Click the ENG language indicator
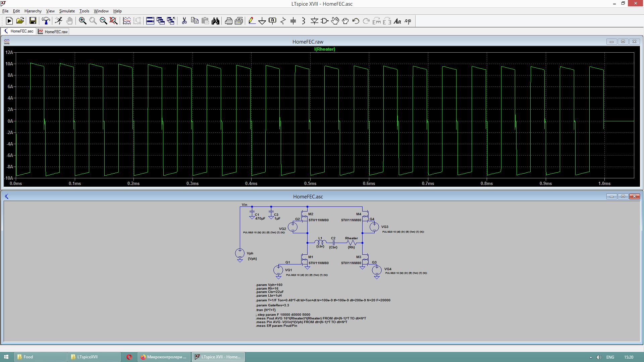644x362 pixels. 610,357
